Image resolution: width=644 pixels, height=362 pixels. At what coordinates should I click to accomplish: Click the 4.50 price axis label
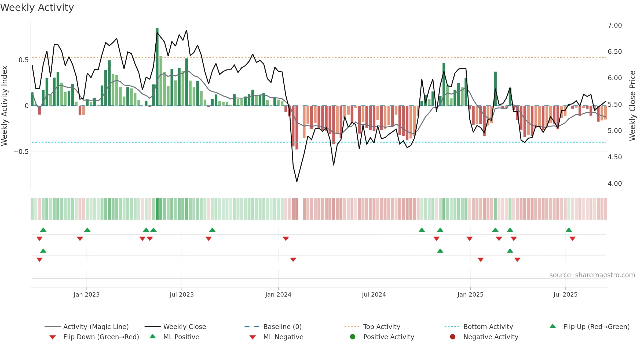(x=615, y=157)
